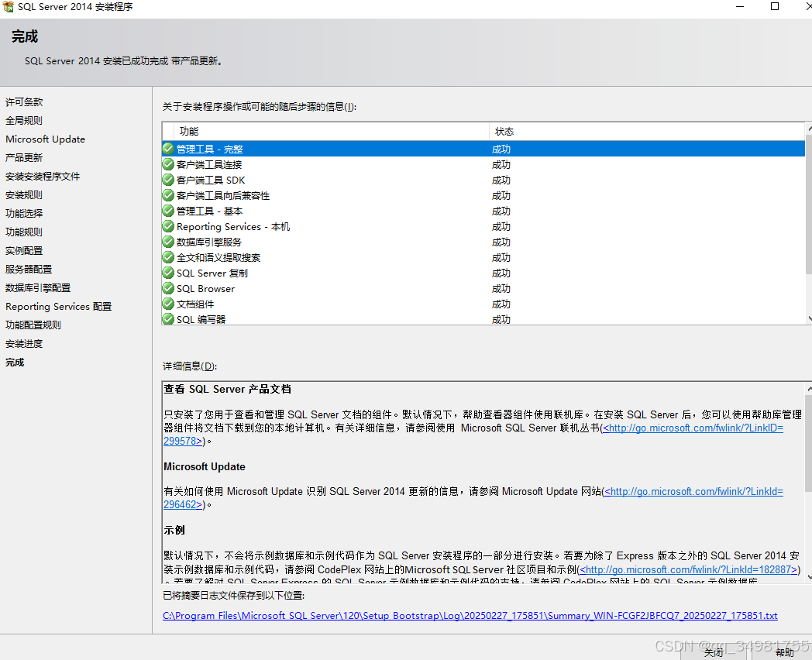The height and width of the screenshot is (660, 812).
Task: Click the success icon for Reporting Services - 本机
Action: click(167, 226)
